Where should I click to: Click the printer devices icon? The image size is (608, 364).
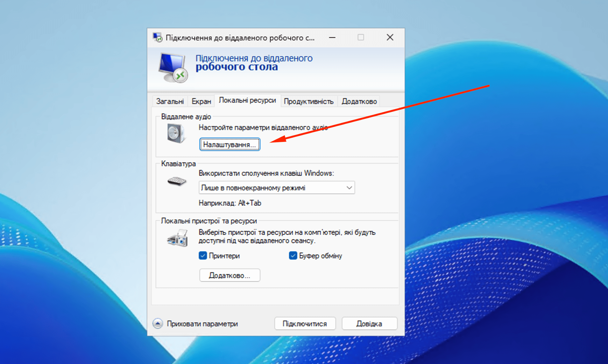coord(177,238)
